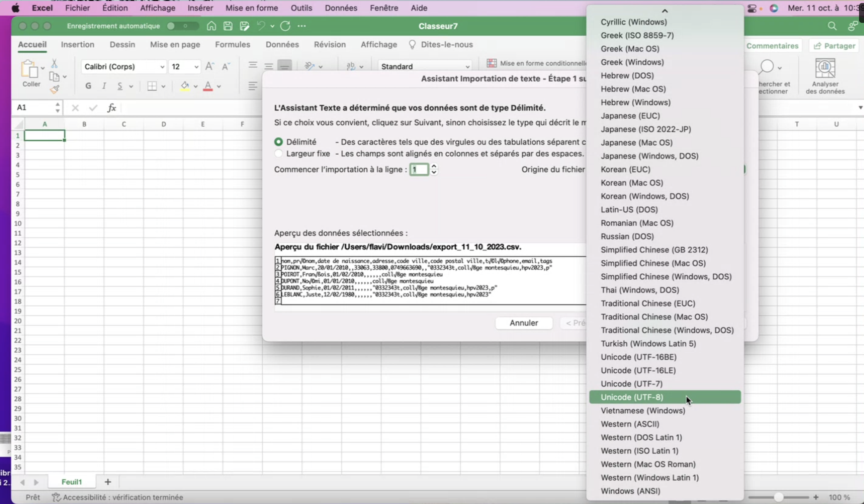Expand the paste options arrow beside Coller
The width and height of the screenshot is (864, 504).
point(43,68)
